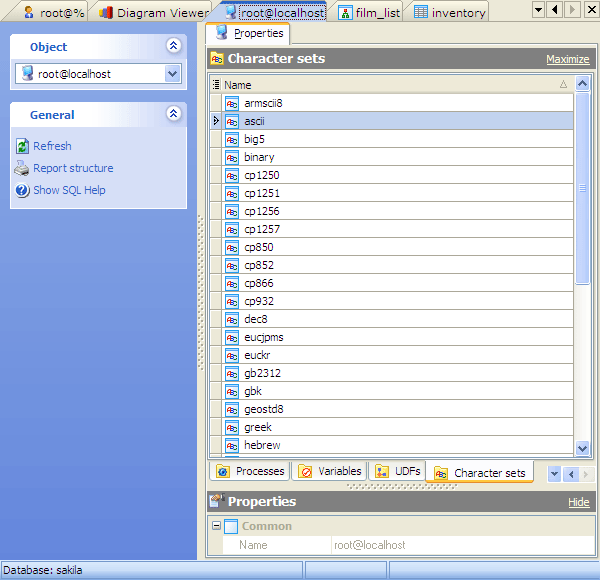600x580 pixels.
Task: Click the Diagram Viewer tab icon
Action: coord(106,13)
